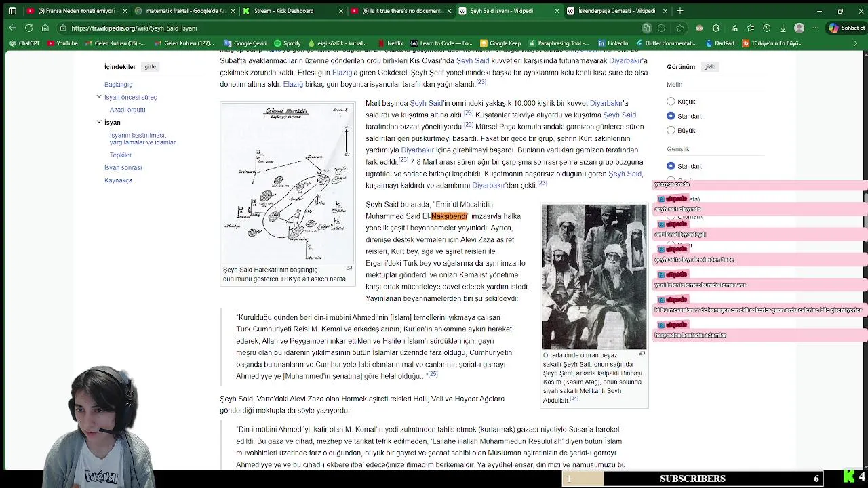This screenshot has width=868, height=488.
Task: Open the Şeyh Said military map thumbnail
Action: (288, 183)
